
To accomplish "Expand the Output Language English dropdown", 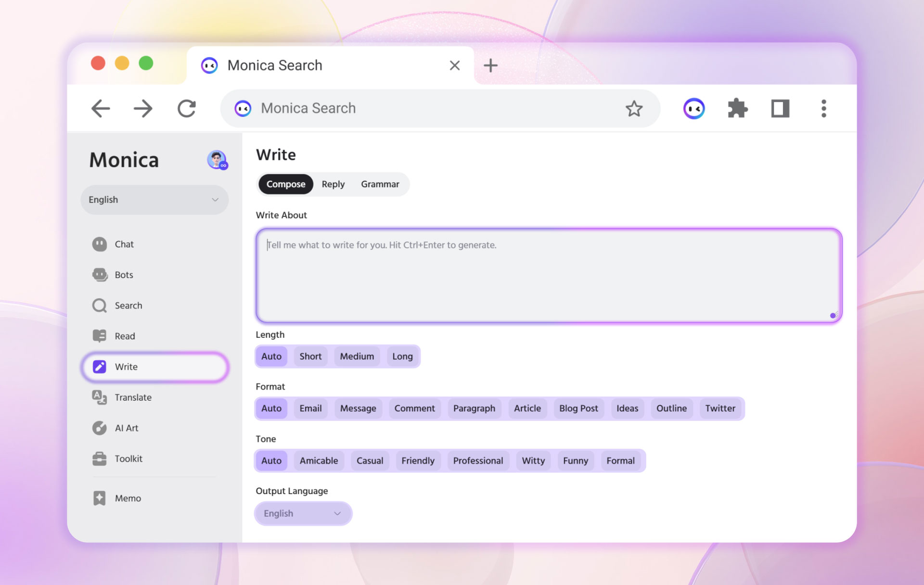I will 303,513.
